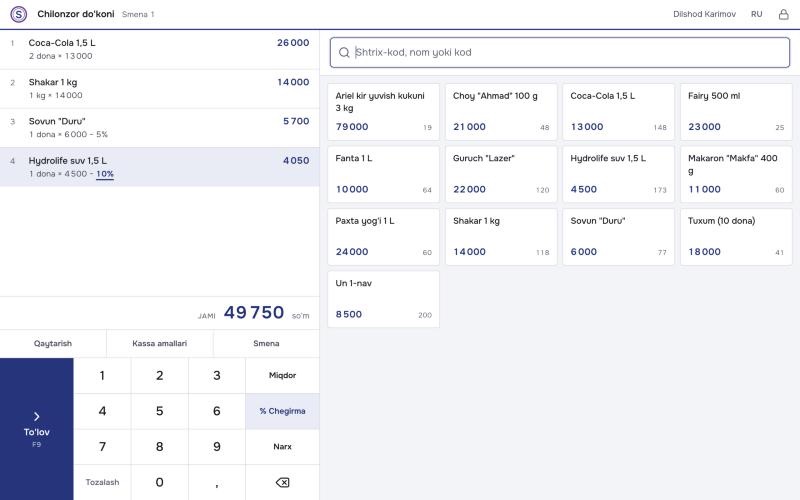
Task: Clear entry with Tozalash key
Action: point(102,483)
